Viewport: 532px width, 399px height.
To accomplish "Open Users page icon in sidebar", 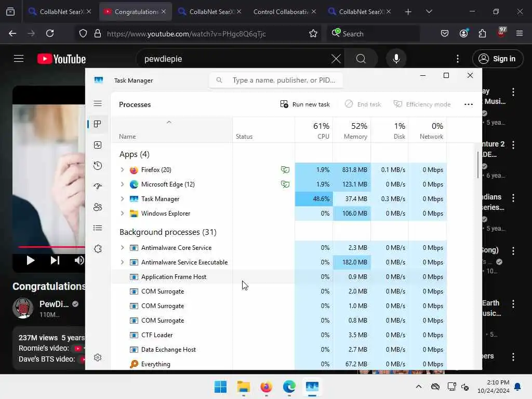I will (x=98, y=207).
